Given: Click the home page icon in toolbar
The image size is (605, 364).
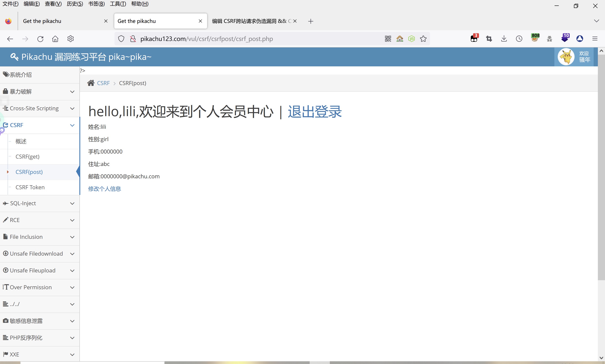Looking at the screenshot, I should (55, 39).
